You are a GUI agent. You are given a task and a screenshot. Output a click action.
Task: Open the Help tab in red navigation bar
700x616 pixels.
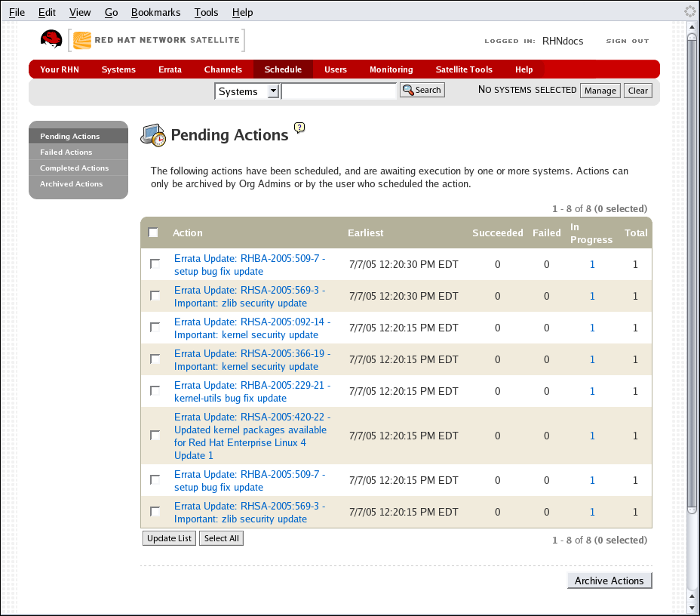523,69
